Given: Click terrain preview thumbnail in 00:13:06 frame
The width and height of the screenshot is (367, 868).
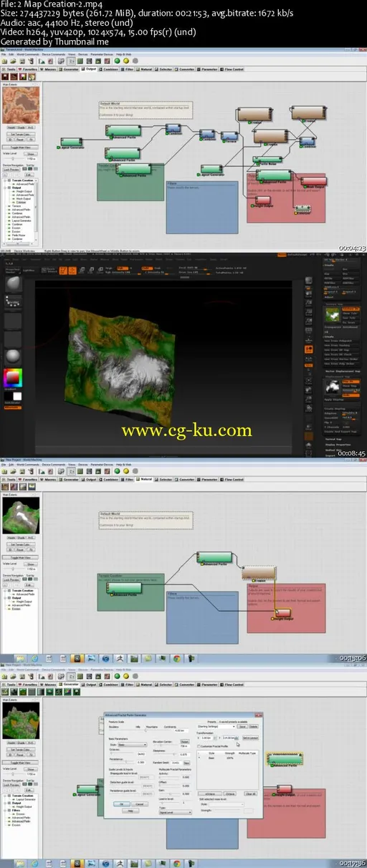Looking at the screenshot, I should pyautogui.click(x=22, y=515).
